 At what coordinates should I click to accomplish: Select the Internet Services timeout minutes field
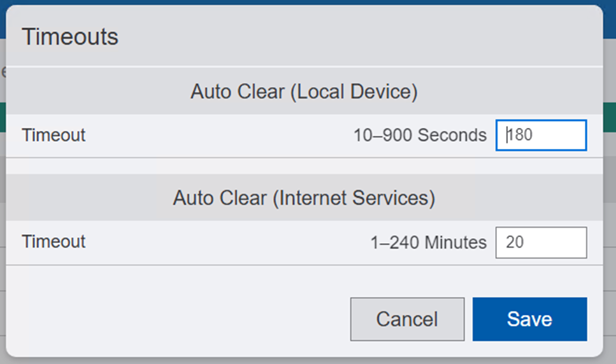(x=541, y=242)
